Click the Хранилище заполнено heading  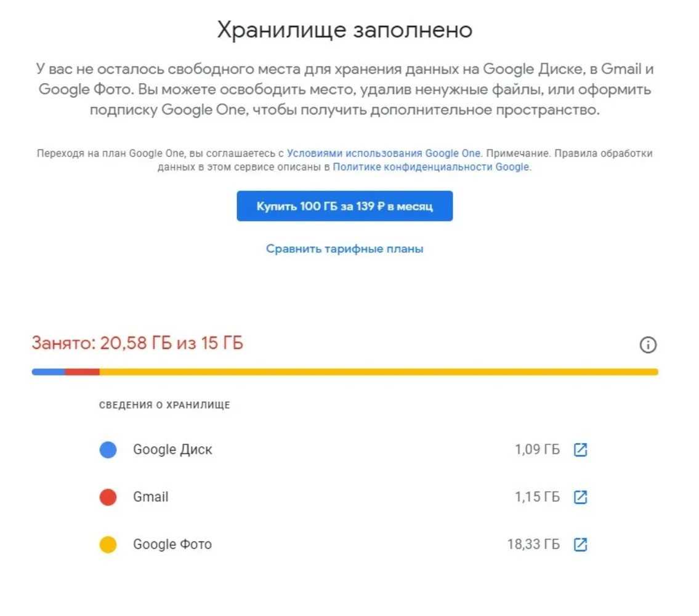[x=344, y=30]
